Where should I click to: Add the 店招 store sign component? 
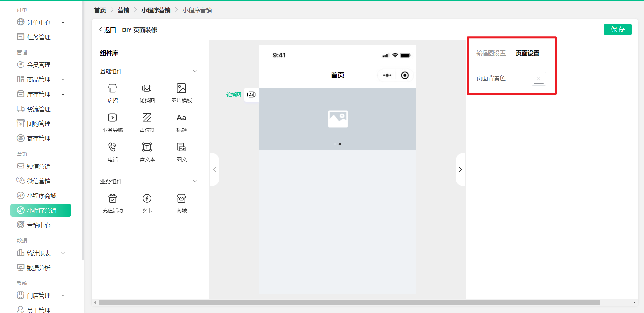(113, 93)
